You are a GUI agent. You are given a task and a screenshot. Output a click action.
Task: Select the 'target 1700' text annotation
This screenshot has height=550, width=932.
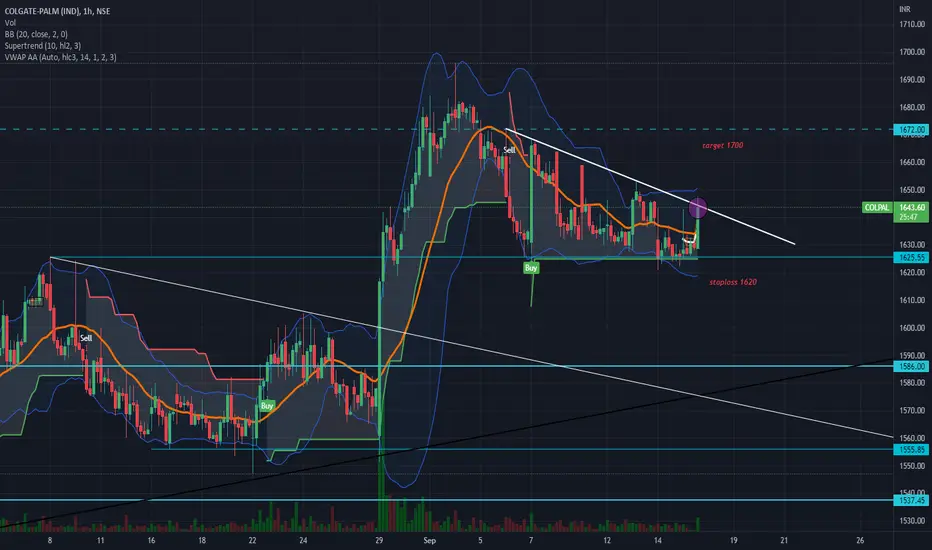tap(722, 145)
